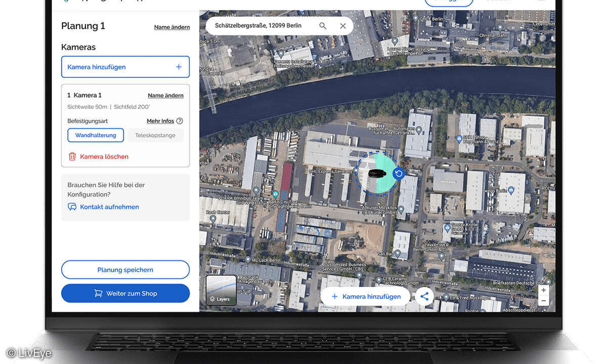
Task: Click the CTB Ceramic Technology map pin
Action: pos(378,279)
